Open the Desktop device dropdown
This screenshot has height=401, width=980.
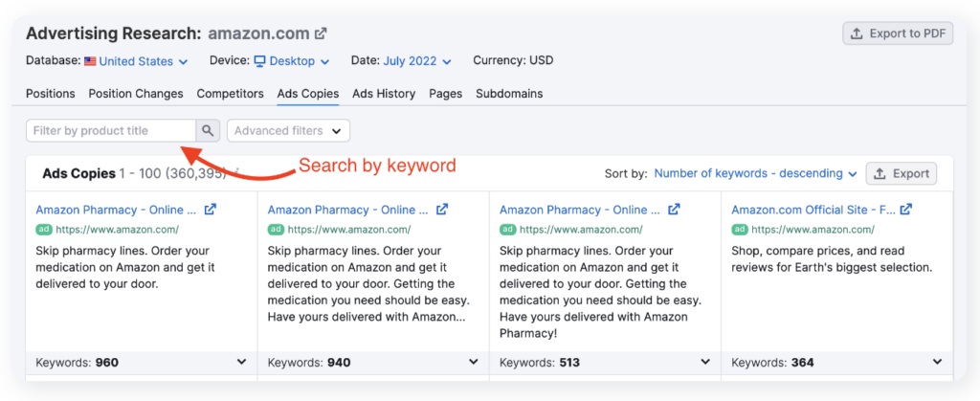tap(292, 61)
